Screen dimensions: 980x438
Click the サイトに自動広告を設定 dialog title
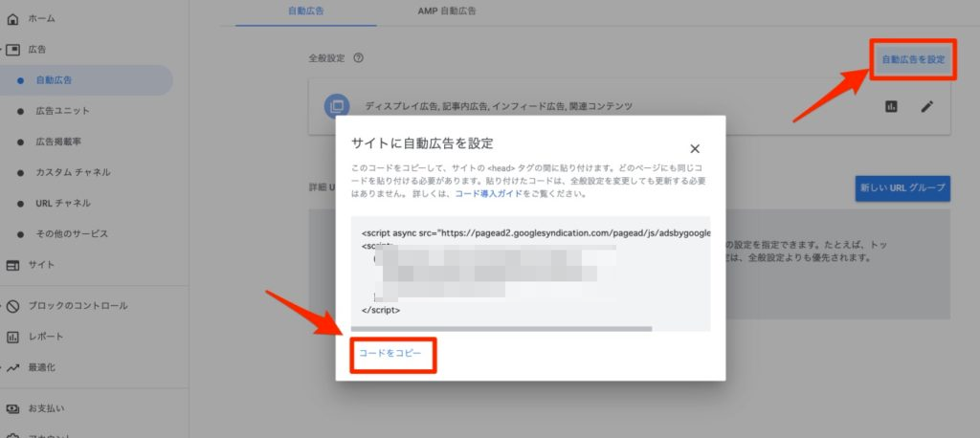(422, 143)
